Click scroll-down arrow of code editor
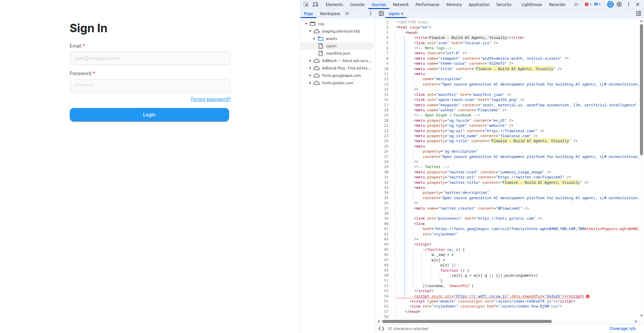644x333 pixels. coord(641,316)
